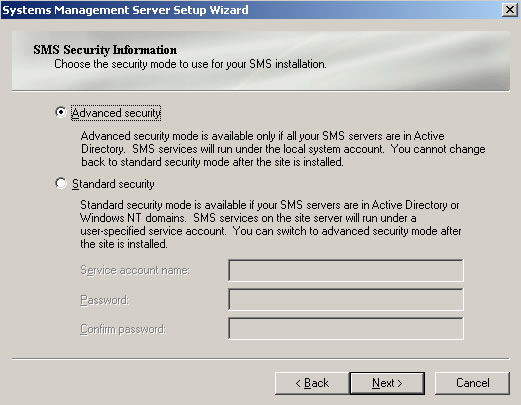
Task: Click the 'Service account name:' label
Action: pos(135,270)
